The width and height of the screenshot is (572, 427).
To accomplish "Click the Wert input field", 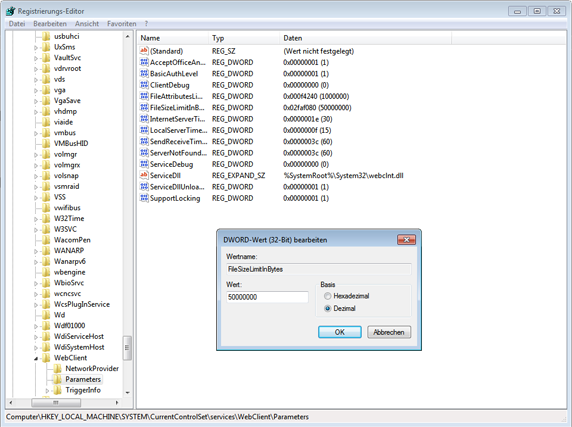I will tap(267, 297).
